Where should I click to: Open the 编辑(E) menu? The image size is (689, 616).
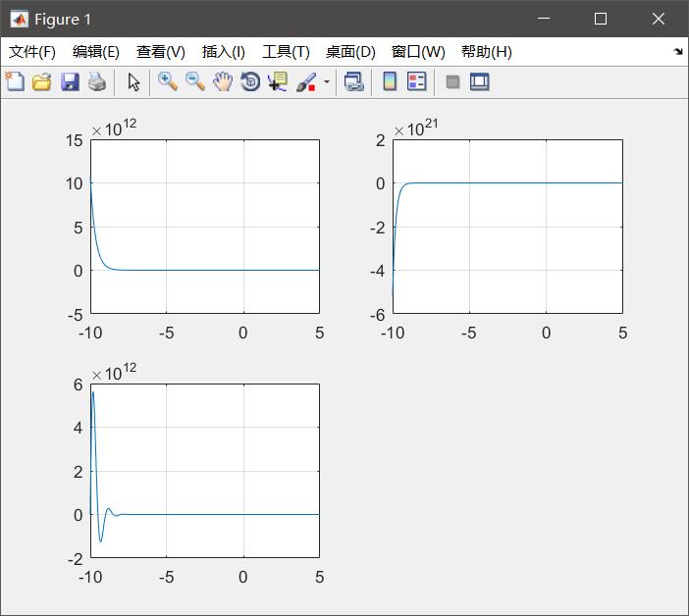coord(96,52)
